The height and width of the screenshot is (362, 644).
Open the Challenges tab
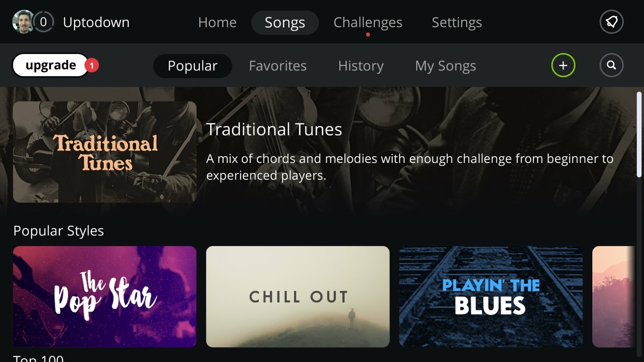[368, 22]
